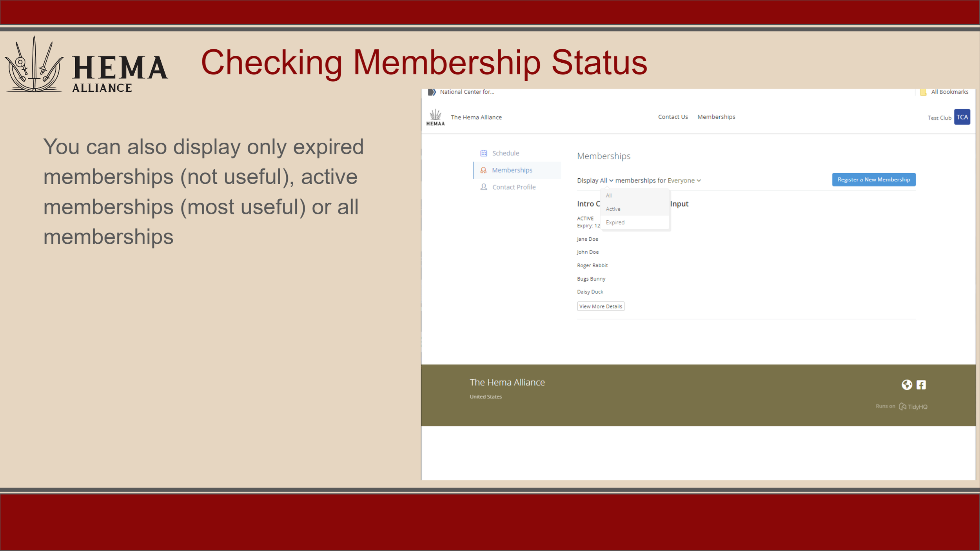Click the TidyHQ logo in footer
Viewport: 980px width, 551px height.
click(913, 406)
